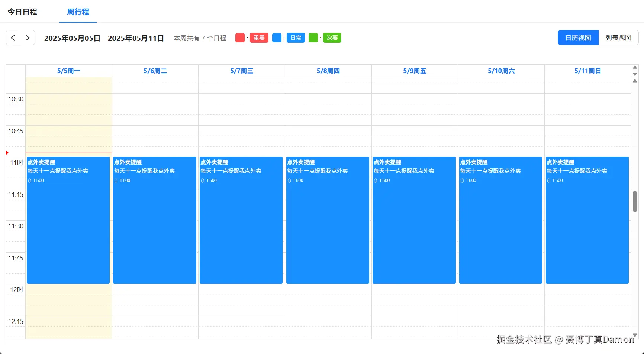Image resolution: width=644 pixels, height=354 pixels.
Task: Switch to 列表视图 list view
Action: pyautogui.click(x=618, y=38)
